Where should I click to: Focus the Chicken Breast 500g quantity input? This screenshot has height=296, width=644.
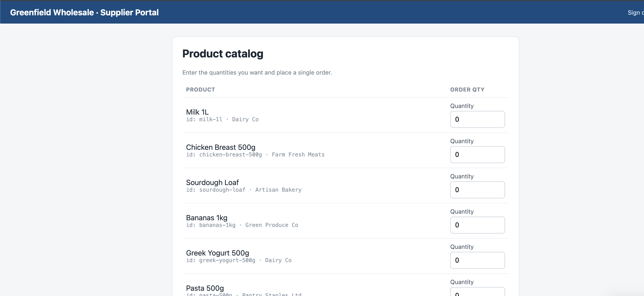click(x=477, y=155)
